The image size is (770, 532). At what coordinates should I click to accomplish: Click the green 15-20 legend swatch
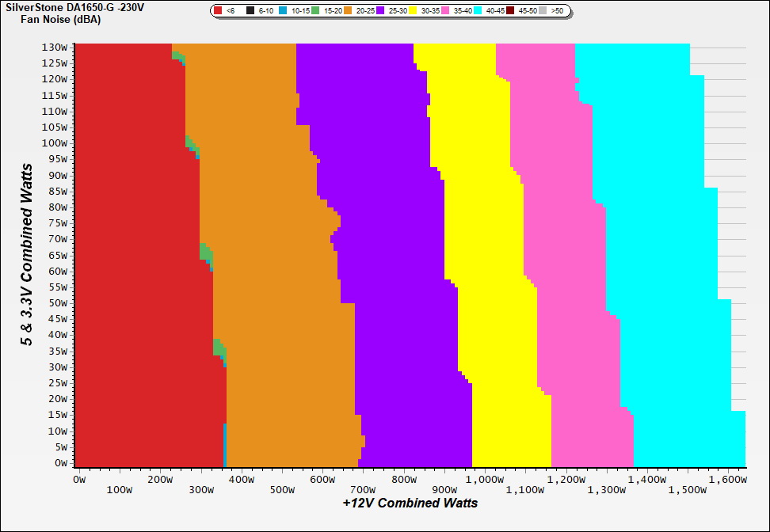(x=315, y=11)
